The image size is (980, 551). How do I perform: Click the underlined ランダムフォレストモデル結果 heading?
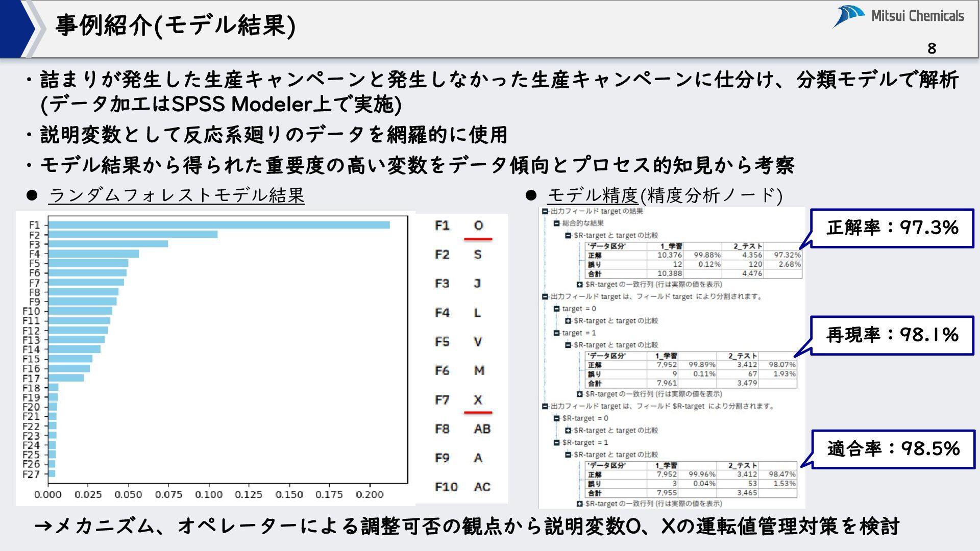pos(177,195)
